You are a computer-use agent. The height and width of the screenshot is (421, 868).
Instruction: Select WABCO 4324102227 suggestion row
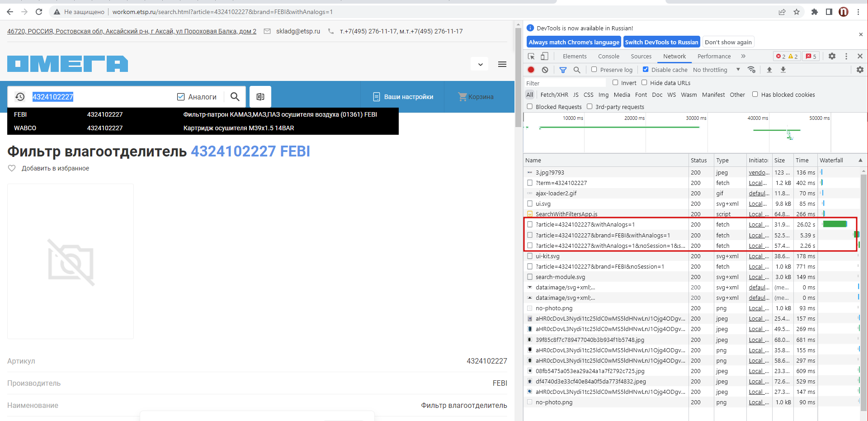[203, 128]
